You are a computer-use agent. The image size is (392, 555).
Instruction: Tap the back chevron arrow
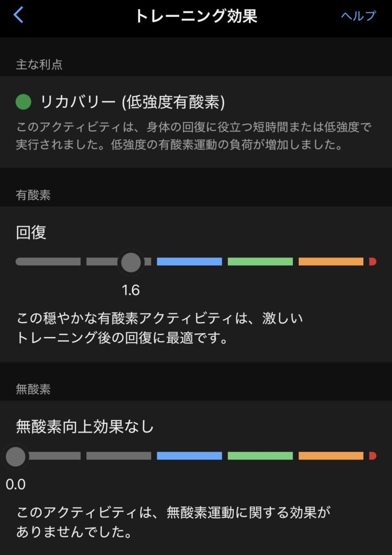click(18, 15)
